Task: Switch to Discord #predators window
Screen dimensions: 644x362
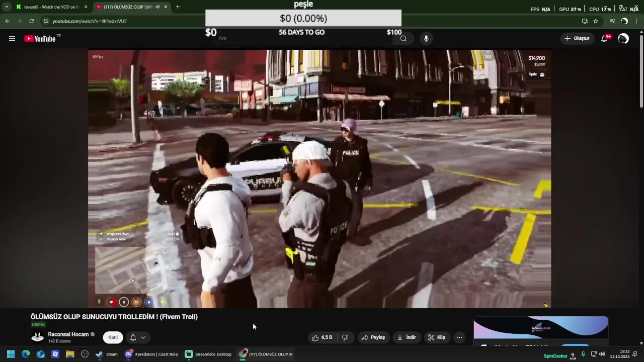Action: [151, 354]
